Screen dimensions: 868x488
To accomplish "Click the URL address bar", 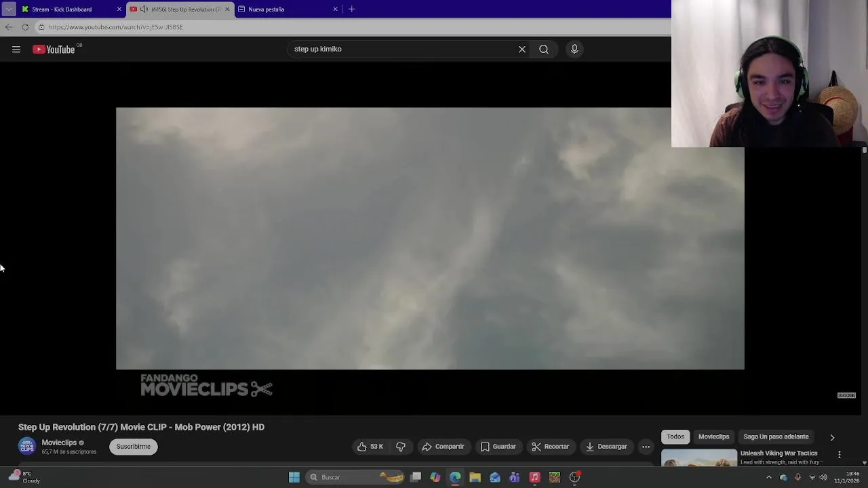I will coord(353,27).
